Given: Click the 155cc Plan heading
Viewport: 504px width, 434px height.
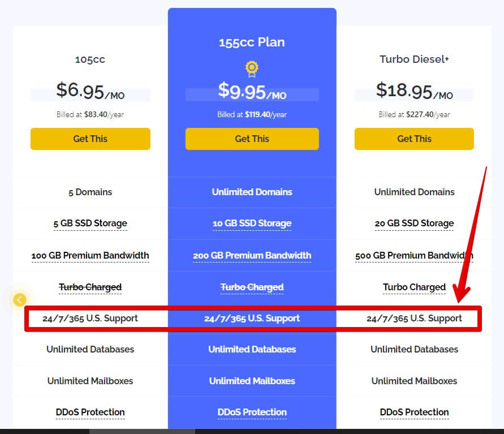Looking at the screenshot, I should tap(252, 42).
